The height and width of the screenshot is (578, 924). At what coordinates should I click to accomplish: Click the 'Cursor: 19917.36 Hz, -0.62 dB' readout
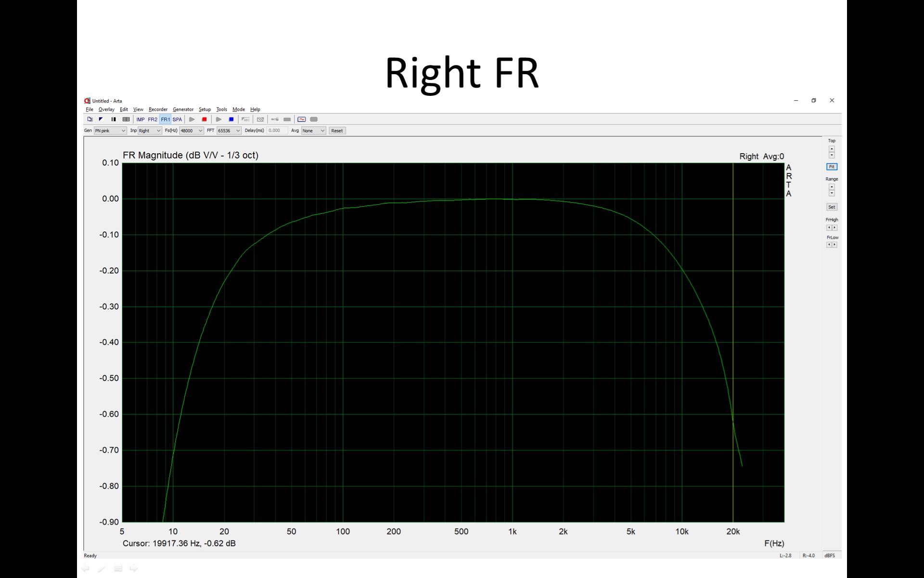coord(179,543)
